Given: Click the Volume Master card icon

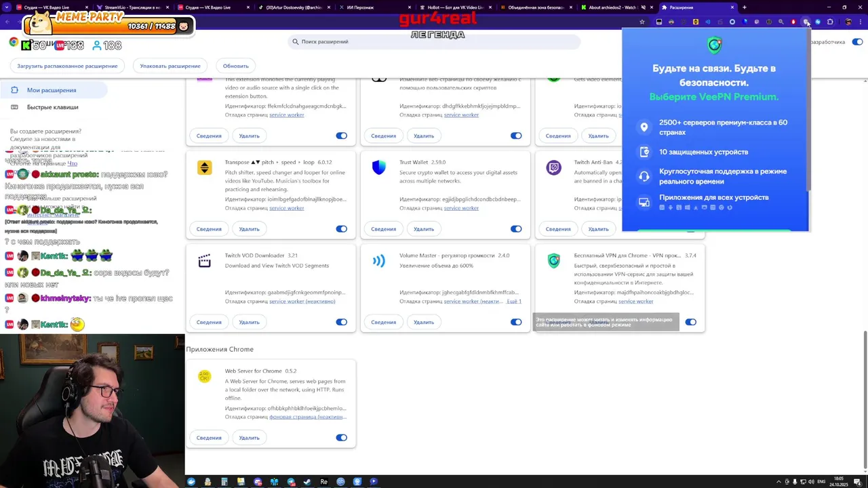Looking at the screenshot, I should click(379, 261).
